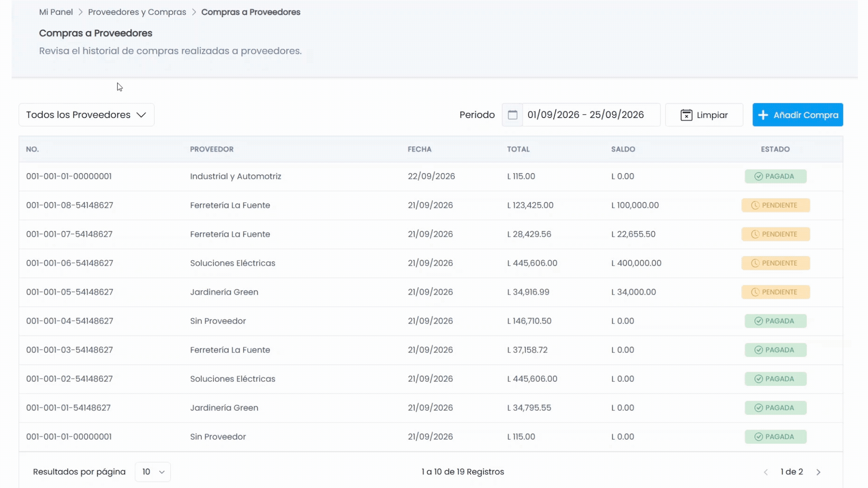Click the TOTAL column header
This screenshot has height=488, width=868.
tap(518, 149)
